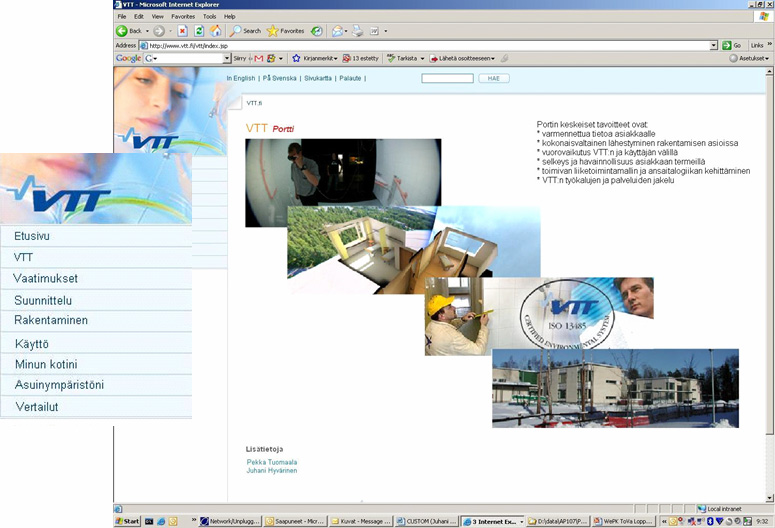Open the Sivukartta link
Screen dimensions: 775x528
point(318,78)
